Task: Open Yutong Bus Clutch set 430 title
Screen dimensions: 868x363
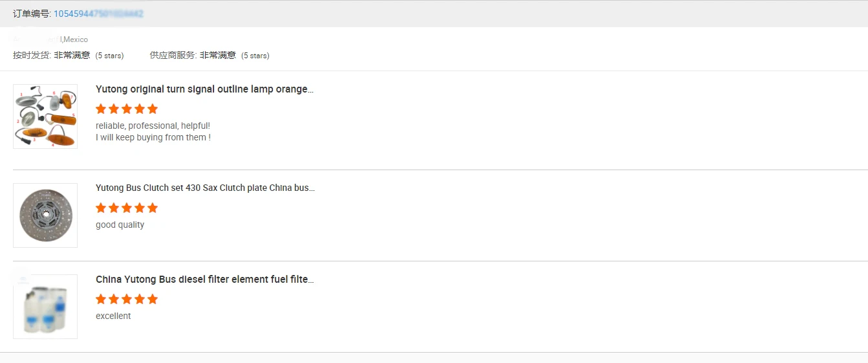Action: tap(205, 188)
